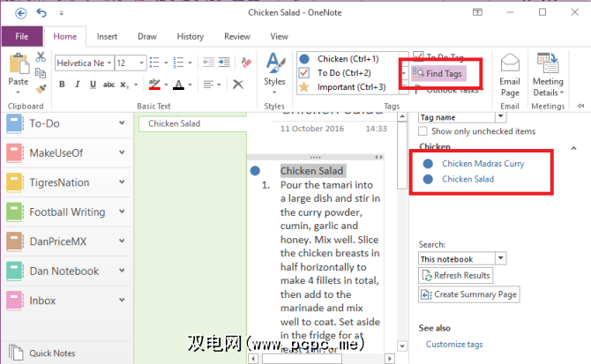591x364 pixels.
Task: Switch to the History tab
Action: [191, 36]
